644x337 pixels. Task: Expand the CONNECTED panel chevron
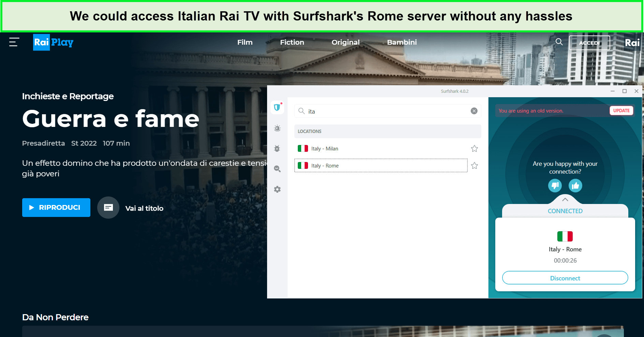pyautogui.click(x=565, y=200)
